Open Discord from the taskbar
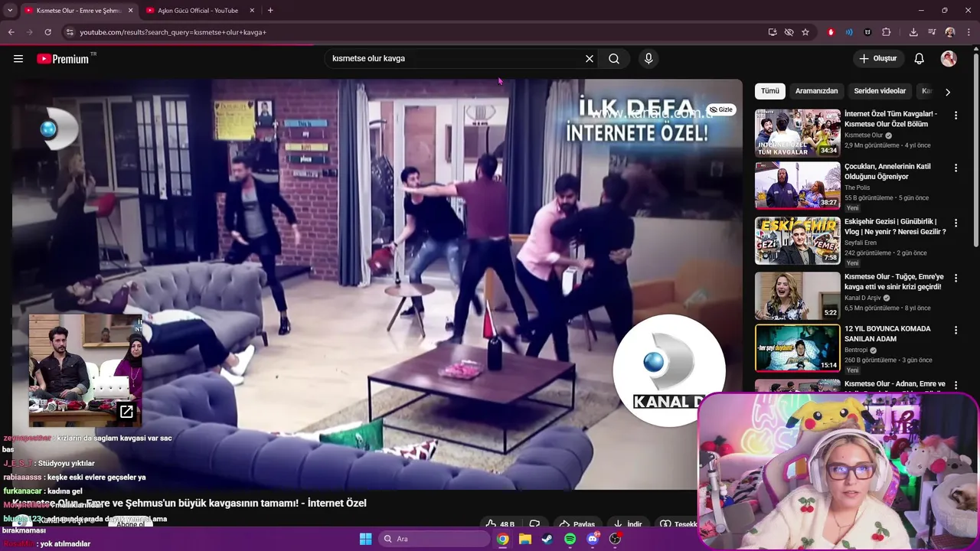980x551 pixels. click(592, 539)
